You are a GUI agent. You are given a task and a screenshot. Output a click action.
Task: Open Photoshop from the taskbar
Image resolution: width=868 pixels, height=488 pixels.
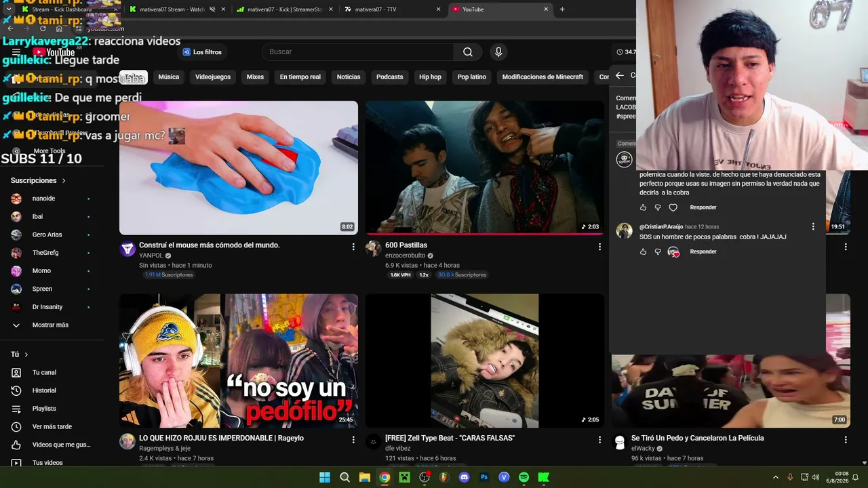(x=484, y=477)
